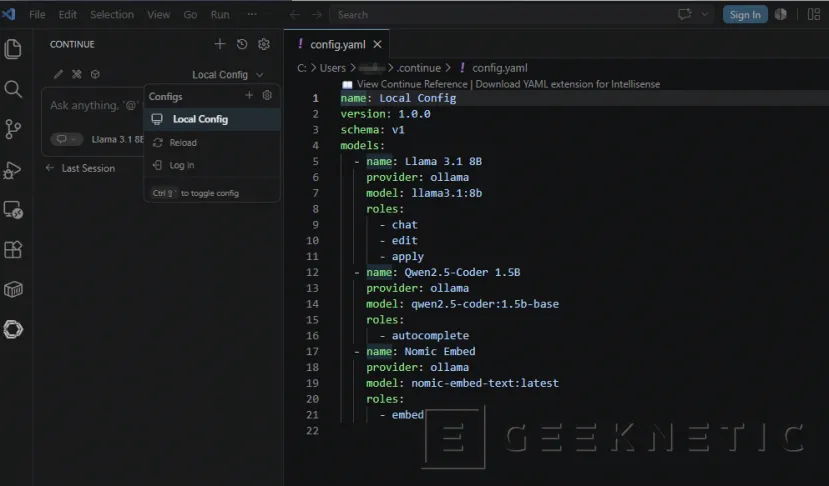Open the Run and Debug view
This screenshot has width=829, height=486.
click(x=13, y=170)
